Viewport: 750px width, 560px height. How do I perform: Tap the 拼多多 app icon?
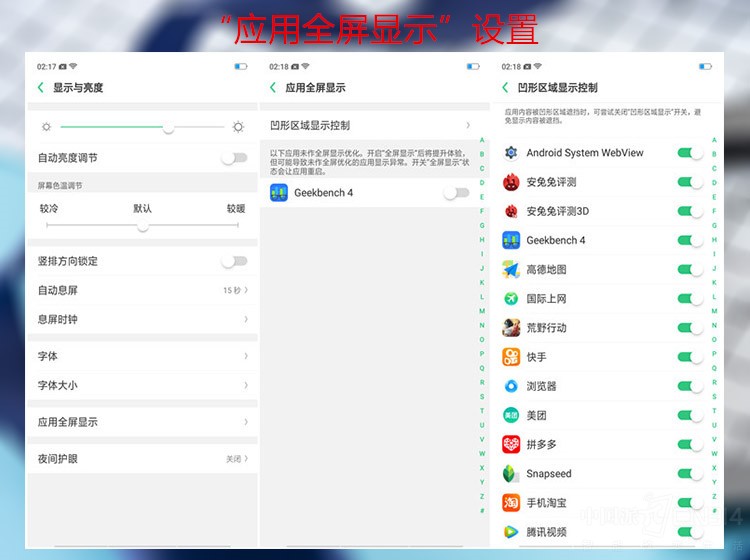point(511,445)
